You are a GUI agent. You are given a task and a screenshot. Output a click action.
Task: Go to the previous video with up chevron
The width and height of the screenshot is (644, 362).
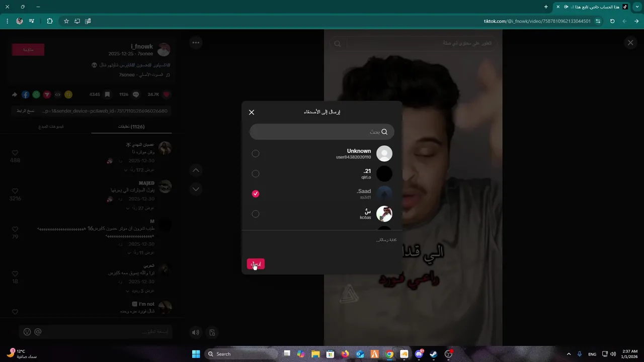click(196, 170)
